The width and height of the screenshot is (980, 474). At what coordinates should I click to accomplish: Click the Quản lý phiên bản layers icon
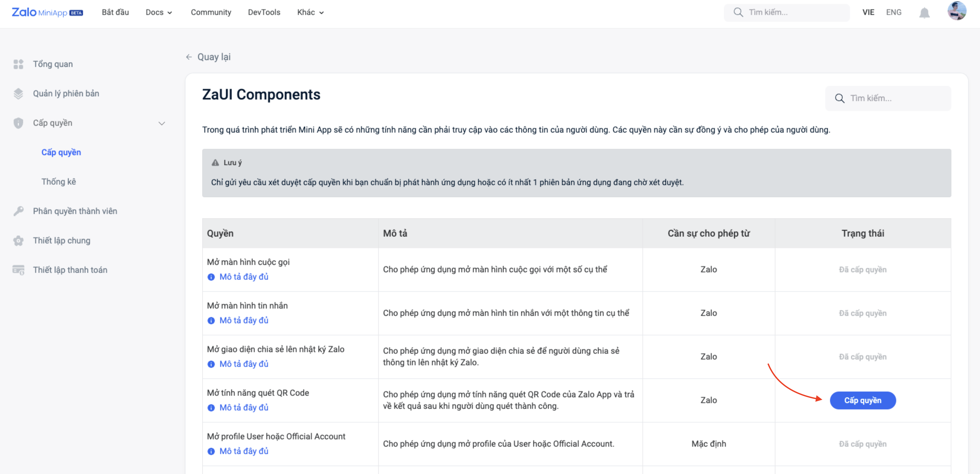(x=18, y=93)
